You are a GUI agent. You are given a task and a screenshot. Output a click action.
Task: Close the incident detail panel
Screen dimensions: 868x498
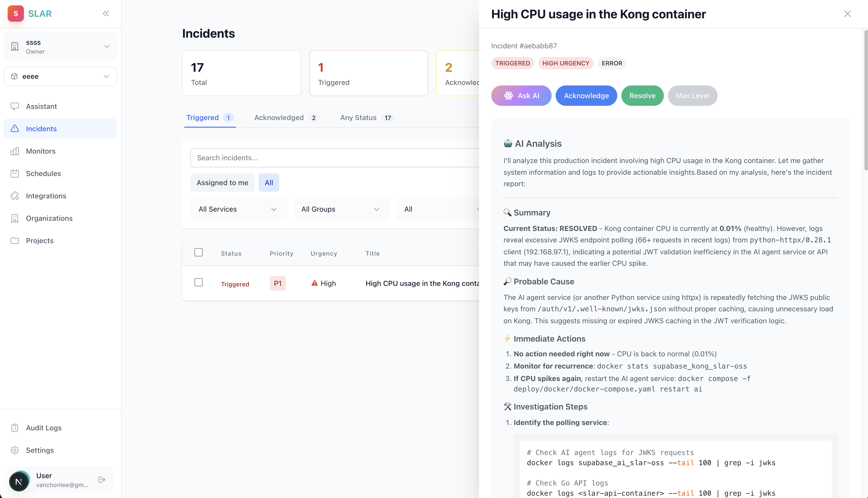pos(847,14)
